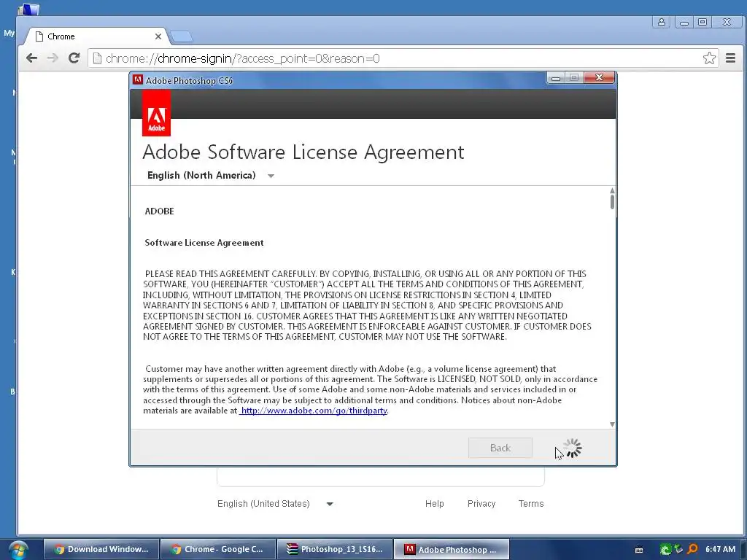The width and height of the screenshot is (747, 560).
Task: Switch to the Adobe Photoshop taskbar item
Action: (x=451, y=549)
